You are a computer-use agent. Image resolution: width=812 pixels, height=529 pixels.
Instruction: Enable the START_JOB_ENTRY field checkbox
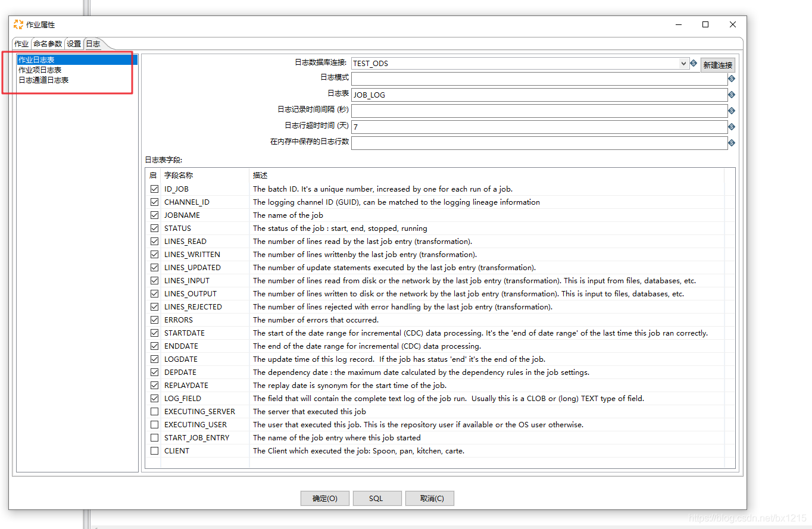point(154,438)
